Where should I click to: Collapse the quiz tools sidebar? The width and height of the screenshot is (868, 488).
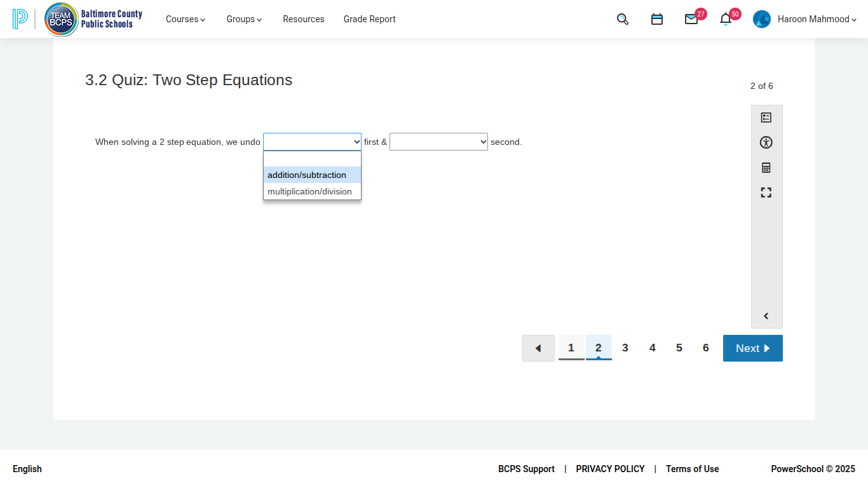[766, 316]
